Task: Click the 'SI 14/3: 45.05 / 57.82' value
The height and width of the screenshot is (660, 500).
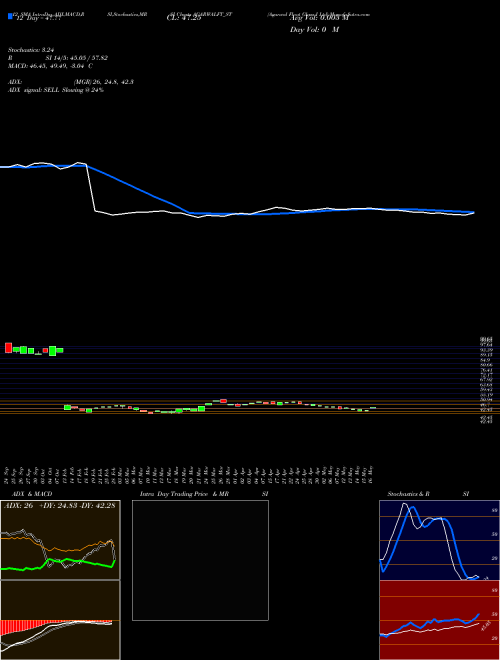Action: point(77,58)
